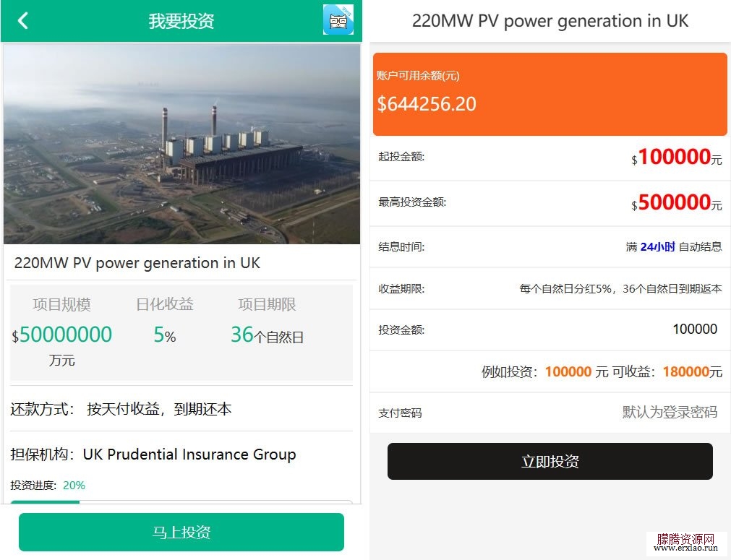Select the orange account balance card
731x560 pixels.
[550, 94]
